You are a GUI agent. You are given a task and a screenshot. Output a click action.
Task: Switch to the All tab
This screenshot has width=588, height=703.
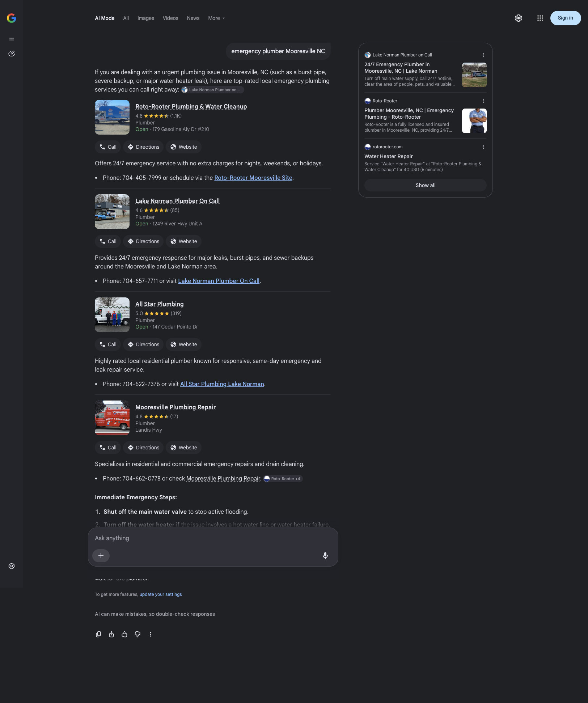126,18
